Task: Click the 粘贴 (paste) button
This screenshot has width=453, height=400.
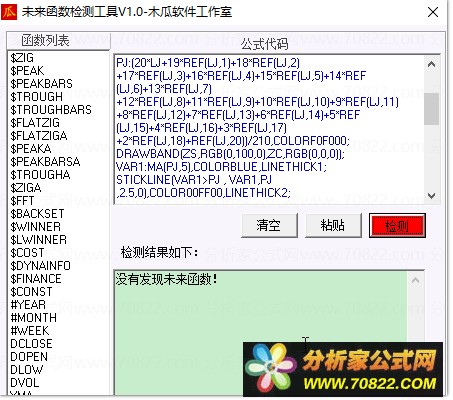Action: (x=333, y=226)
